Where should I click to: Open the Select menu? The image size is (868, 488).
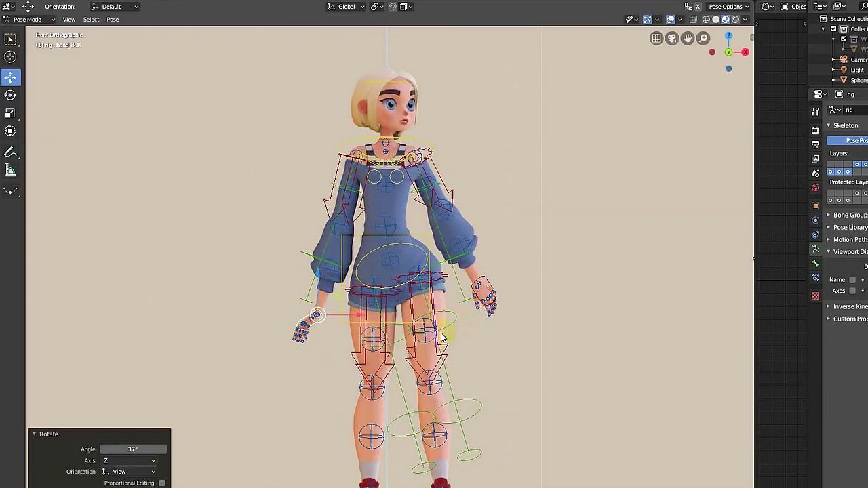(x=91, y=19)
